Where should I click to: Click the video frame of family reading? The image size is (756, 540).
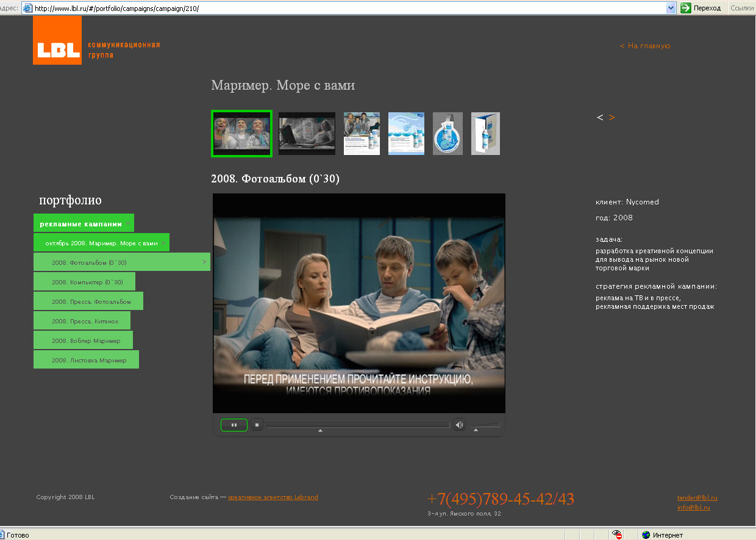(x=359, y=303)
